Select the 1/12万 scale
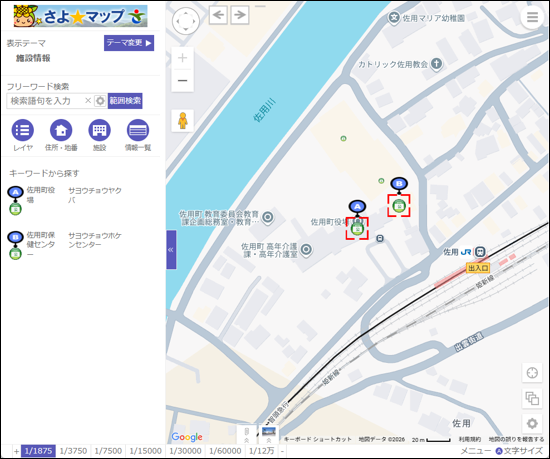550x459 pixels. pyautogui.click(x=262, y=451)
